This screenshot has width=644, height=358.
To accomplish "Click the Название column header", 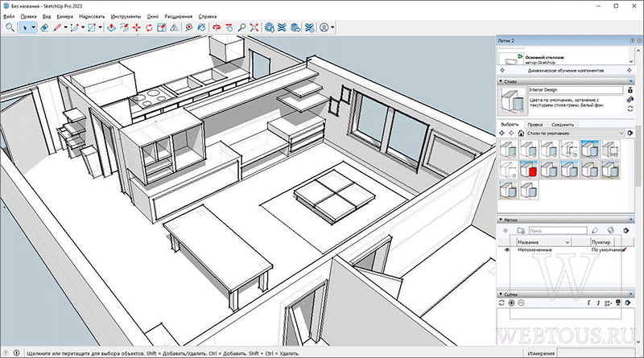I will click(x=543, y=242).
